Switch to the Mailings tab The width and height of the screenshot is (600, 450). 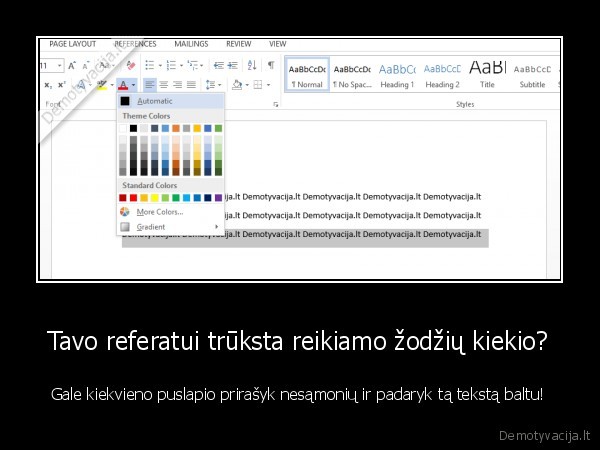pyautogui.click(x=191, y=44)
